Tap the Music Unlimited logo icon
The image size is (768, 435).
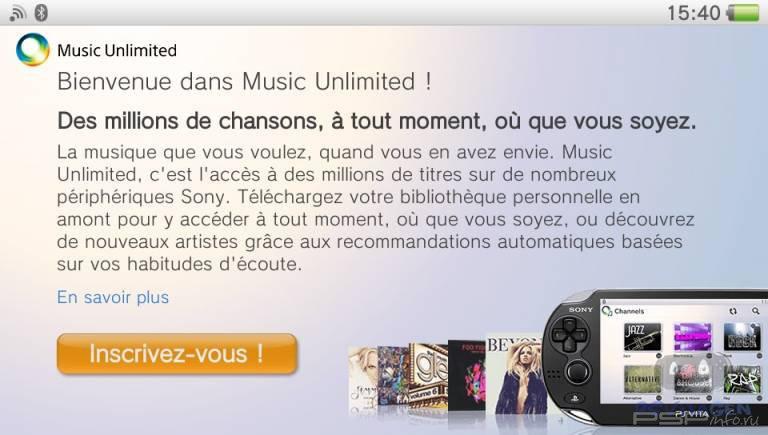pos(33,49)
